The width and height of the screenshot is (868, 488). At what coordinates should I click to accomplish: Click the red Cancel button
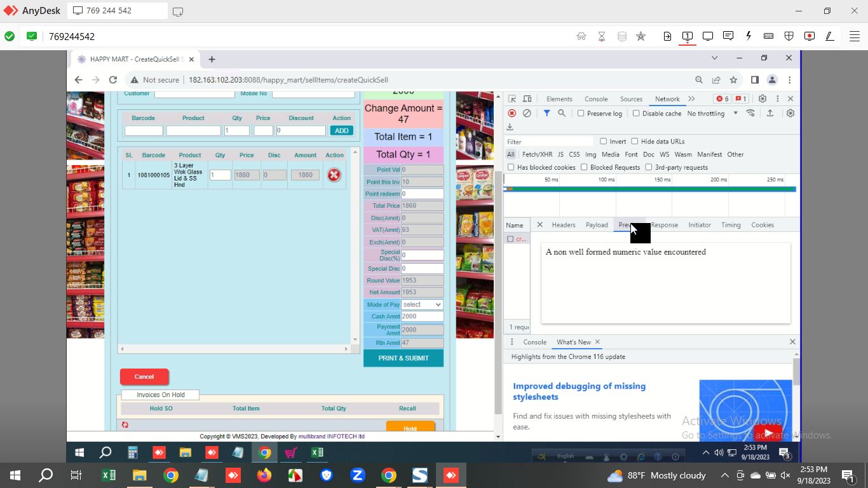coord(144,377)
